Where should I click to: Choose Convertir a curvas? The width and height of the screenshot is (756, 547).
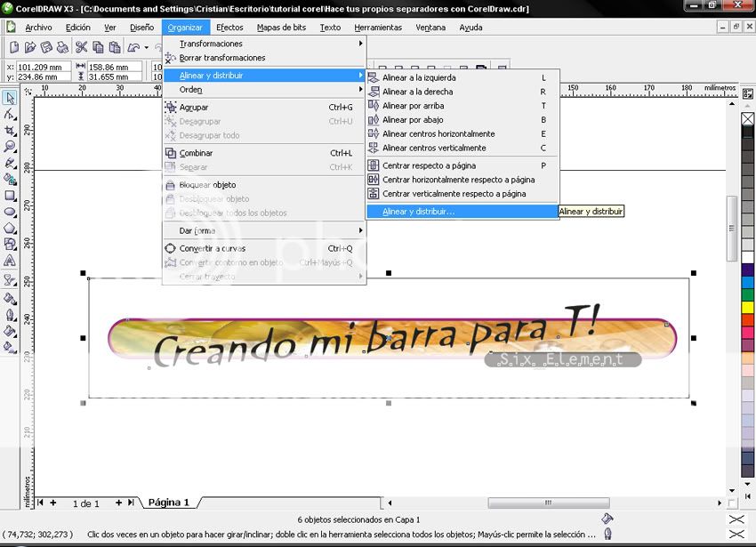[264, 248]
